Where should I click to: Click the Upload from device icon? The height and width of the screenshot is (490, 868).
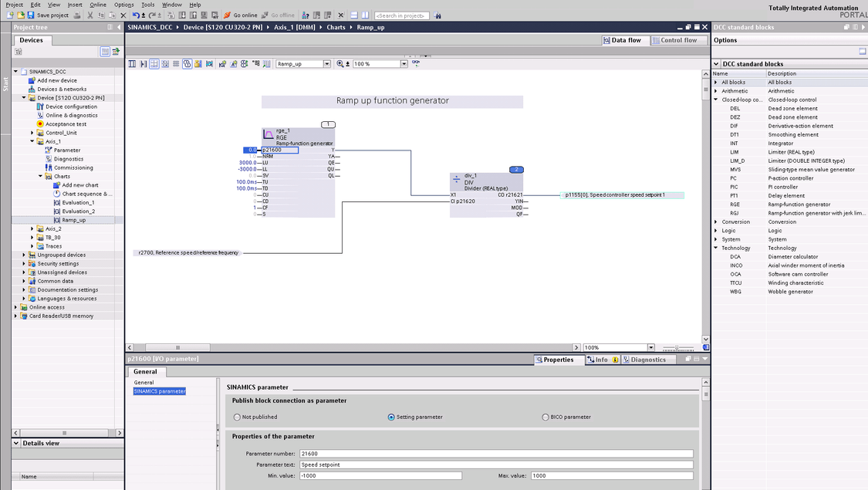click(x=193, y=15)
